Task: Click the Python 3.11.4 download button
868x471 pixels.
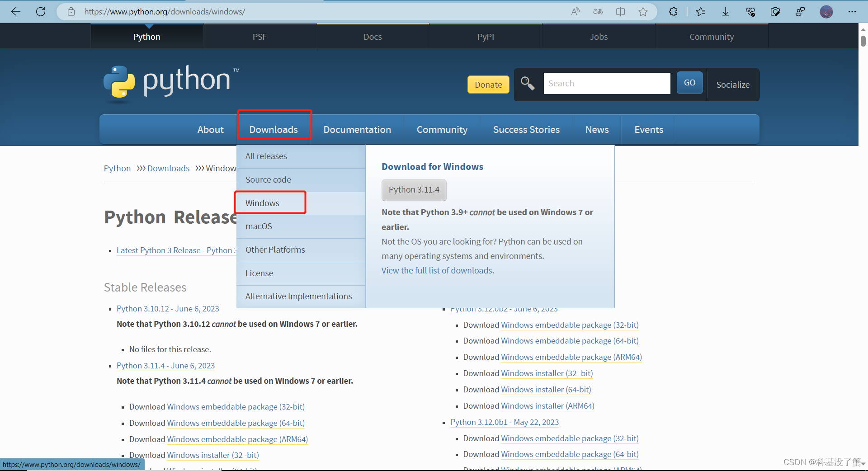Action: coord(414,190)
